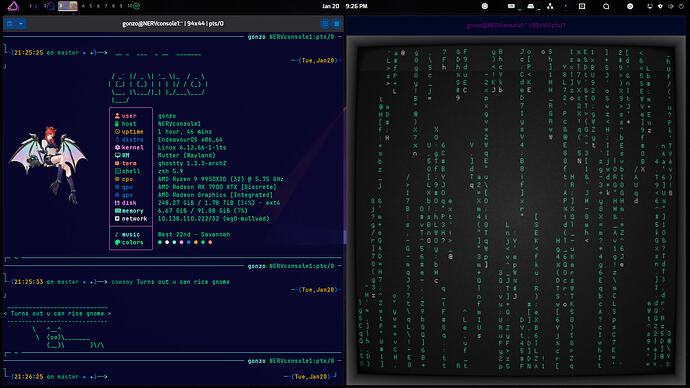
Task: Click the yellow color dot in colors row
Action: tap(196, 242)
